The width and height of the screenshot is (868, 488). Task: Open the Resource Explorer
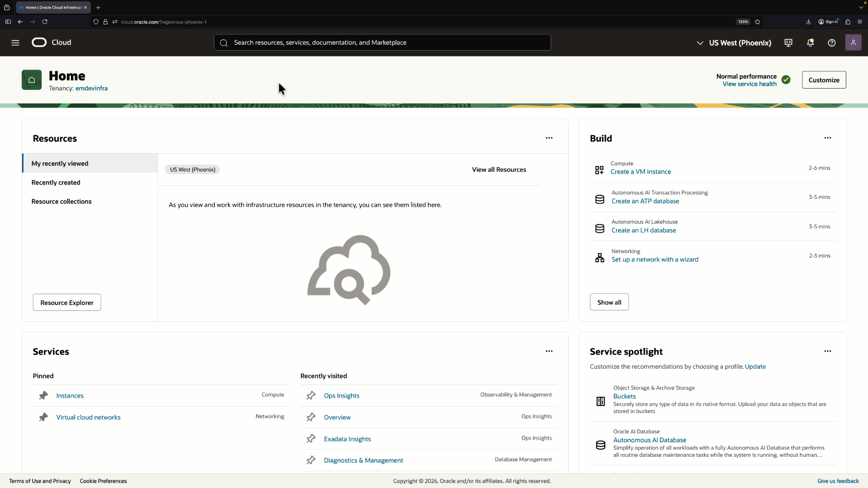tap(66, 302)
